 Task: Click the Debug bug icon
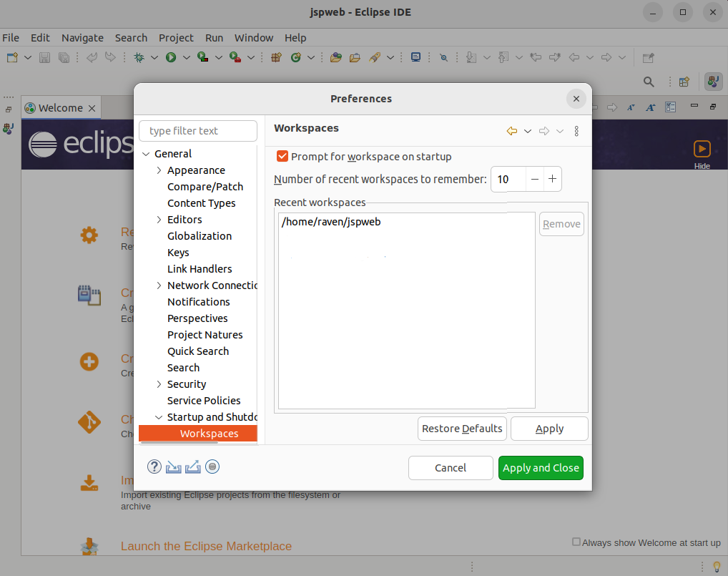[139, 57]
